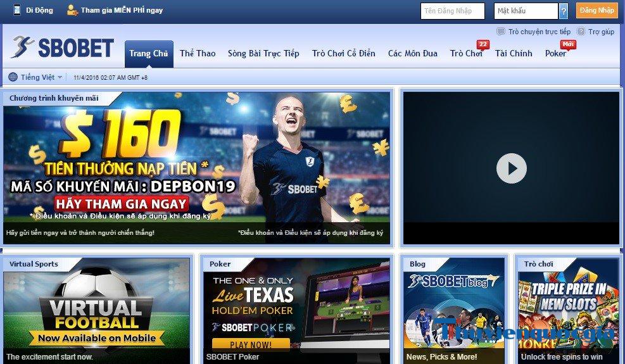Click the mobile phone icon beside Di Động
Image resolution: width=625 pixels, height=364 pixels.
[16, 10]
